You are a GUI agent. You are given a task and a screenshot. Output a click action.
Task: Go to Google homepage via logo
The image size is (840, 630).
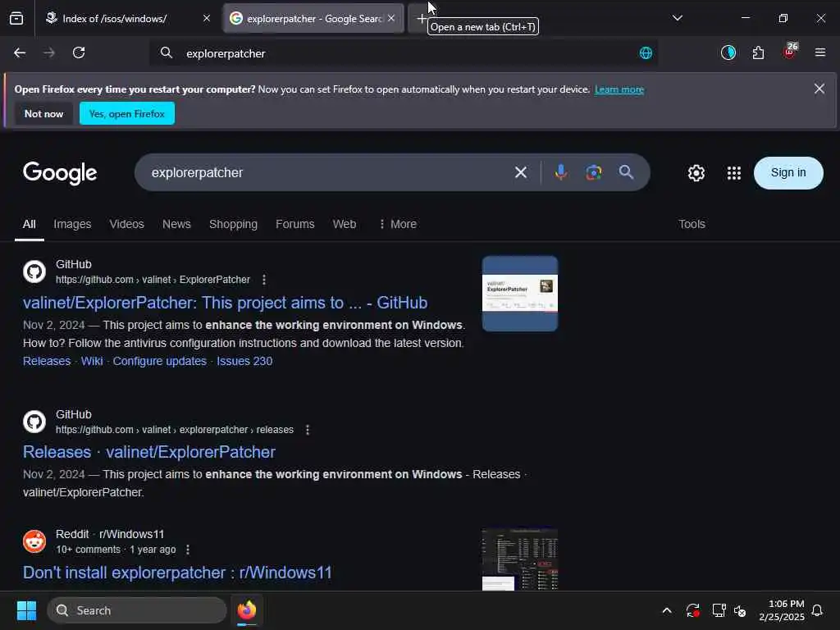coord(60,173)
